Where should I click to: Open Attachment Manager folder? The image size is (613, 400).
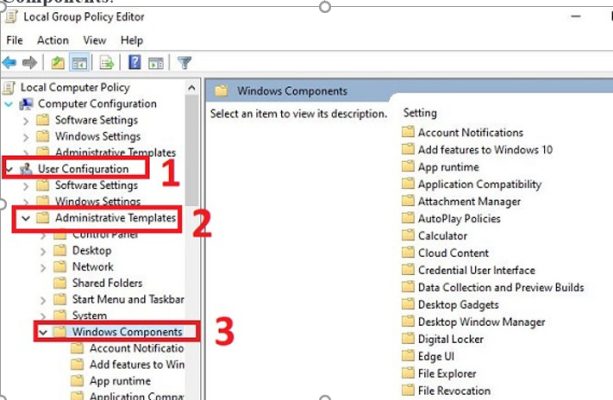coord(469,201)
